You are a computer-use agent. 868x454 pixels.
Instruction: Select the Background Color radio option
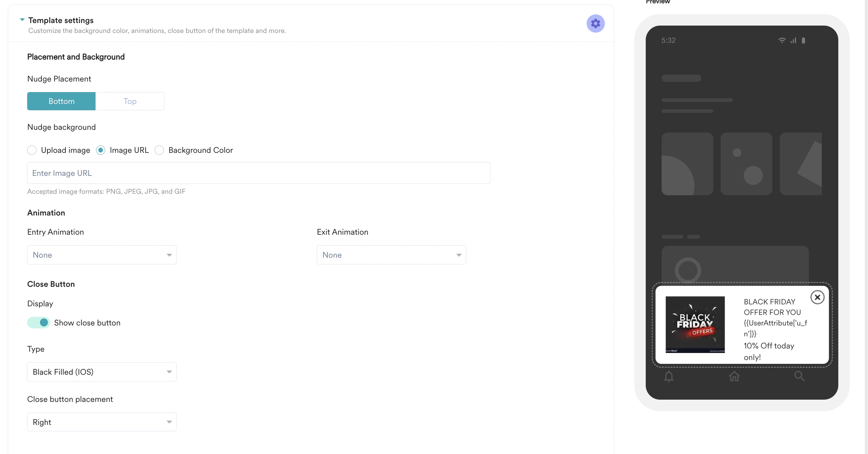pos(159,150)
